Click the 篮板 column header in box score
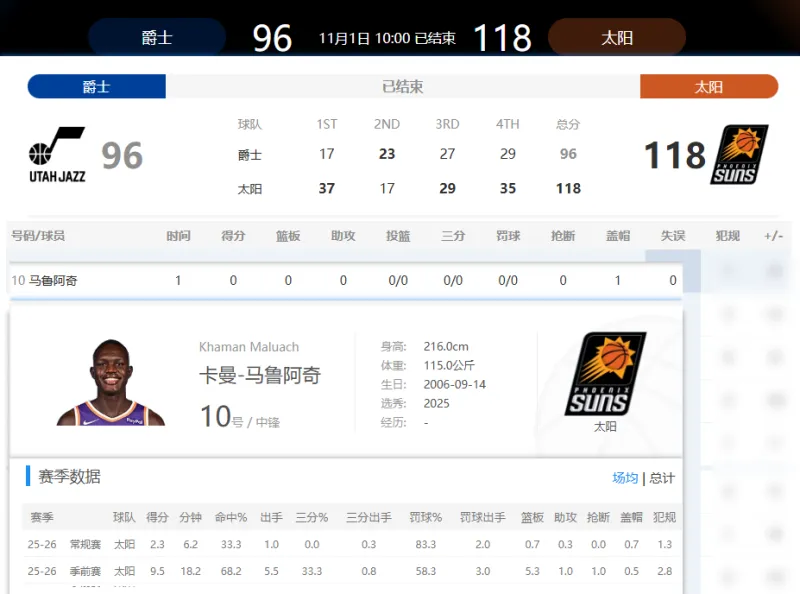This screenshot has width=800, height=594. (x=288, y=236)
